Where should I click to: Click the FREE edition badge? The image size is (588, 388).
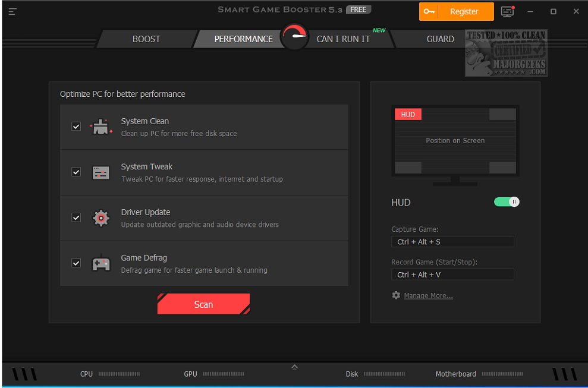click(x=359, y=10)
